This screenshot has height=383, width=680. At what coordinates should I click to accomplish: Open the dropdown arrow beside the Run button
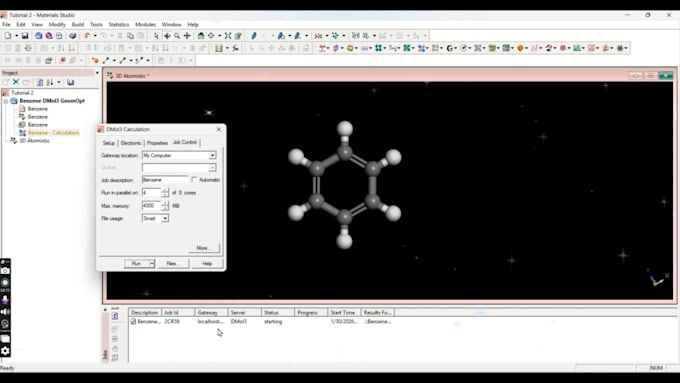point(152,263)
